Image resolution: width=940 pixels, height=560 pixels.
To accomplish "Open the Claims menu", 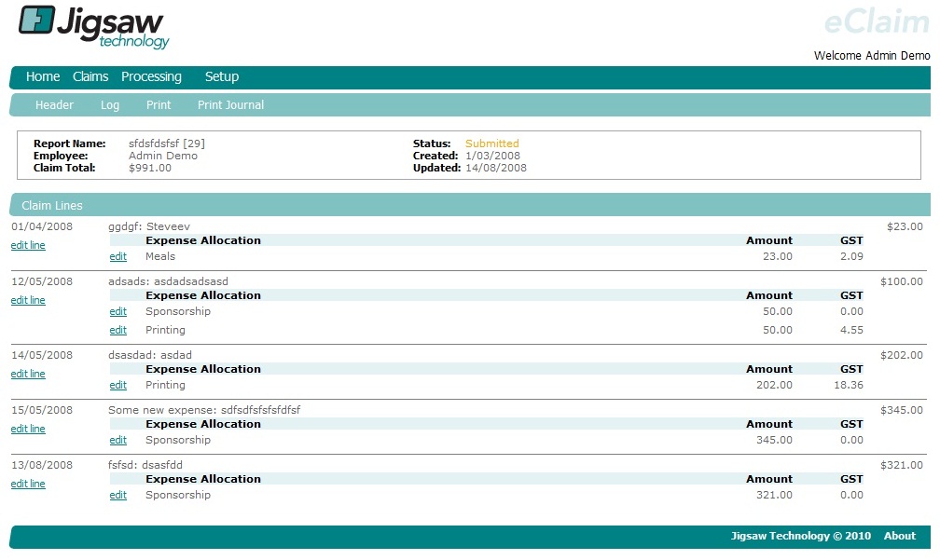I will click(x=90, y=77).
